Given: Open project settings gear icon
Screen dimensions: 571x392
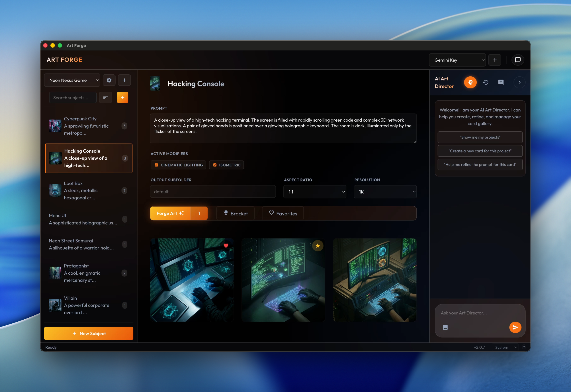Looking at the screenshot, I should point(109,80).
